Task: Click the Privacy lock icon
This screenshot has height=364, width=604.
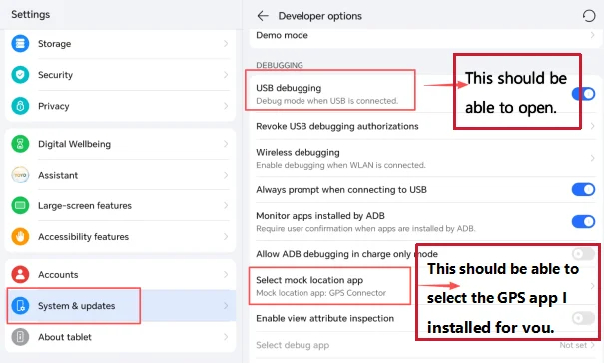Action: 20,106
